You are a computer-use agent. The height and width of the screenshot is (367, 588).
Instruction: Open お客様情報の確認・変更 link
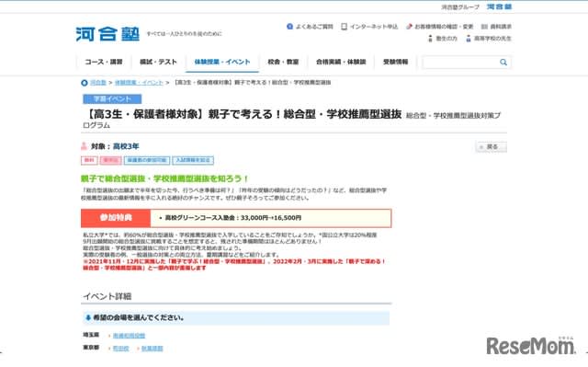click(x=444, y=27)
